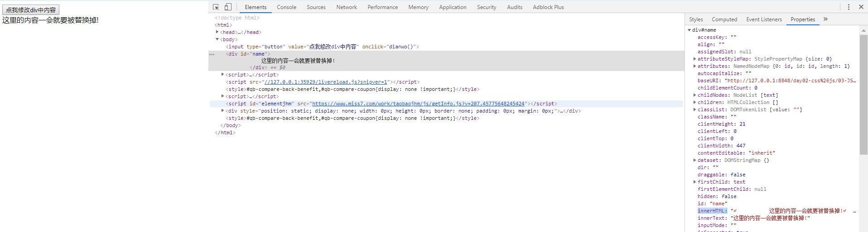Expand the dataset DOMStringMap property
The height and width of the screenshot is (232, 868).
click(694, 160)
